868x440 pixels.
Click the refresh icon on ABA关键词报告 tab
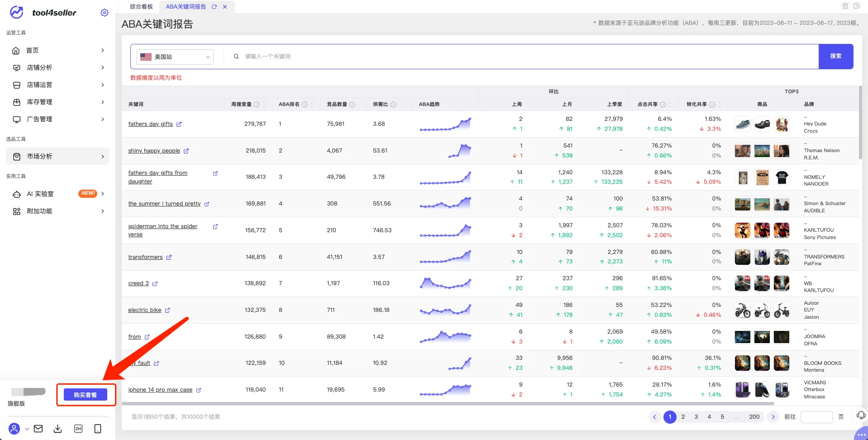coord(214,7)
